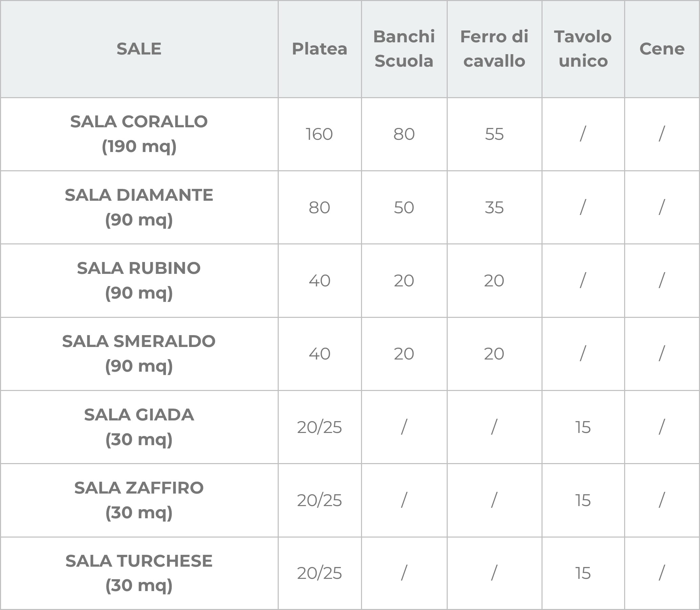The image size is (700, 610).
Task: Click the 160 Platea value for Corallo
Action: click(x=319, y=134)
